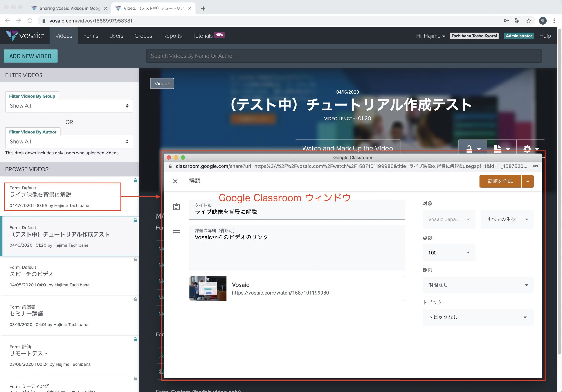Open Chrome profile avatar

click(543, 21)
